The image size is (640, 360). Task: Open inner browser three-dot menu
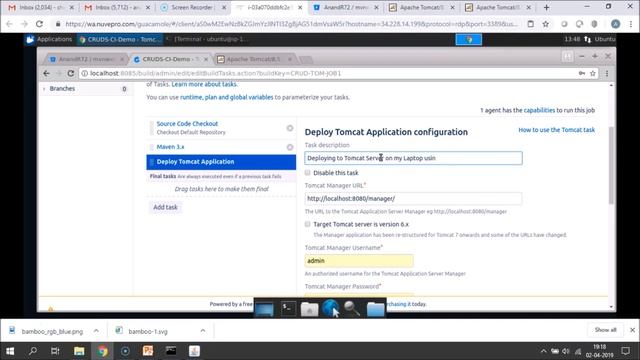(x=607, y=73)
